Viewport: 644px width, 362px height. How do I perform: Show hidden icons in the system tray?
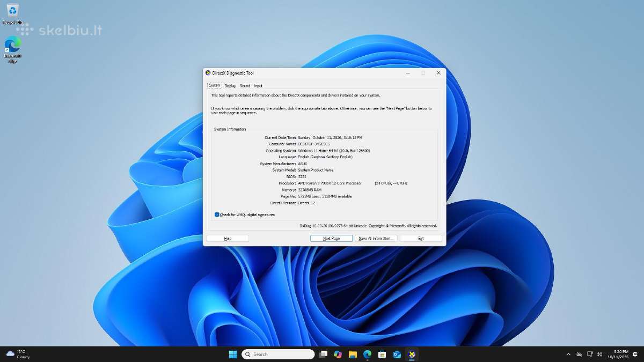point(568,354)
